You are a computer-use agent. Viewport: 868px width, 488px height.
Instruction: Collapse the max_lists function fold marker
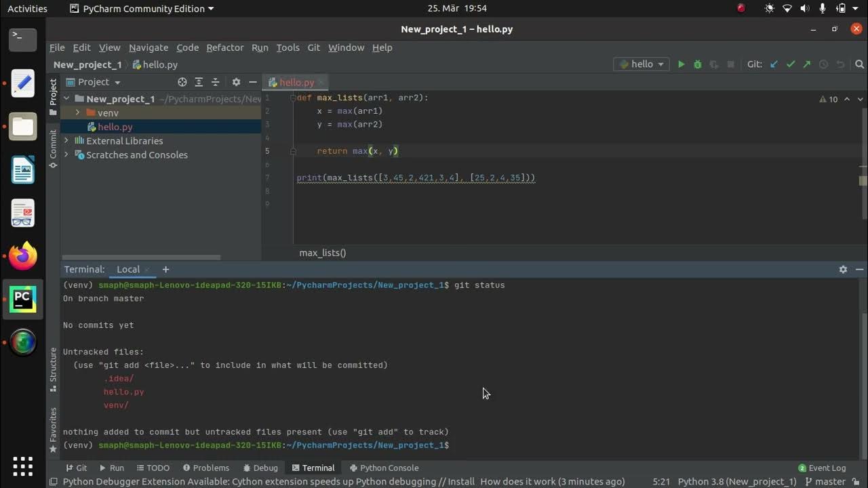293,98
